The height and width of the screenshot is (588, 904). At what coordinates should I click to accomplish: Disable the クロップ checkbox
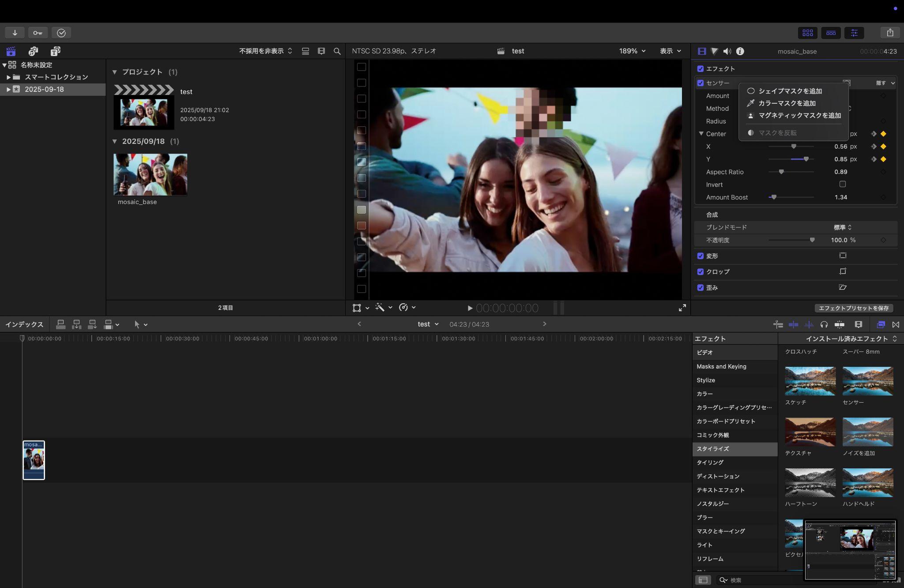click(700, 271)
